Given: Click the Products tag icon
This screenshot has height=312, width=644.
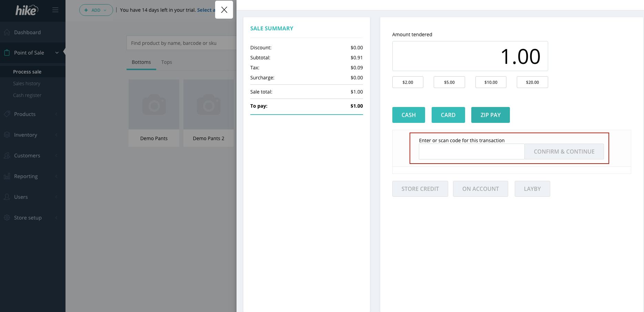Looking at the screenshot, I should pos(7,114).
